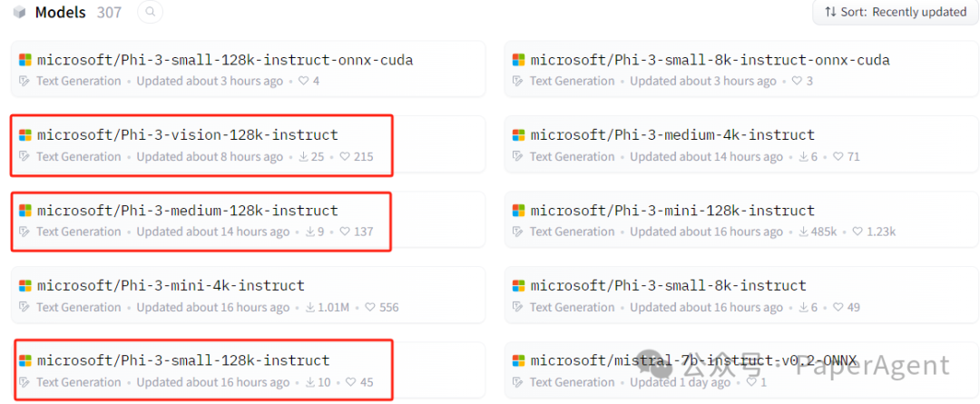This screenshot has height=404, width=980.
Task: Click the Models heading text
Action: (x=60, y=13)
